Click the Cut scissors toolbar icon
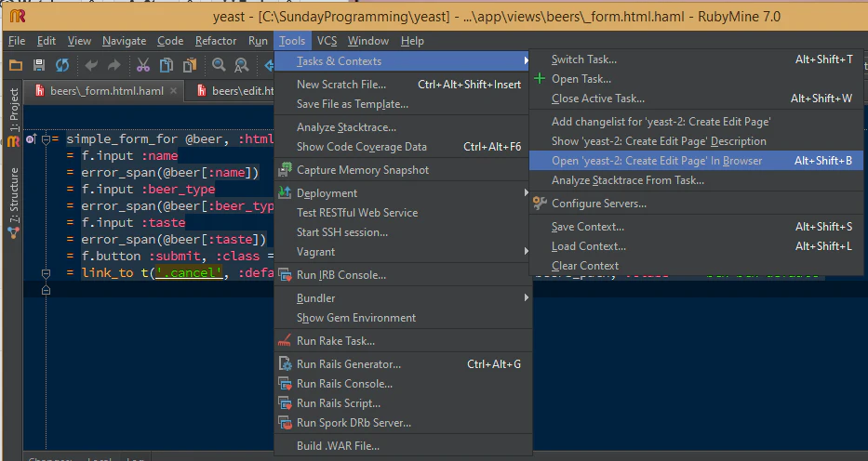Screen dimensions: 868x461 coord(143,65)
